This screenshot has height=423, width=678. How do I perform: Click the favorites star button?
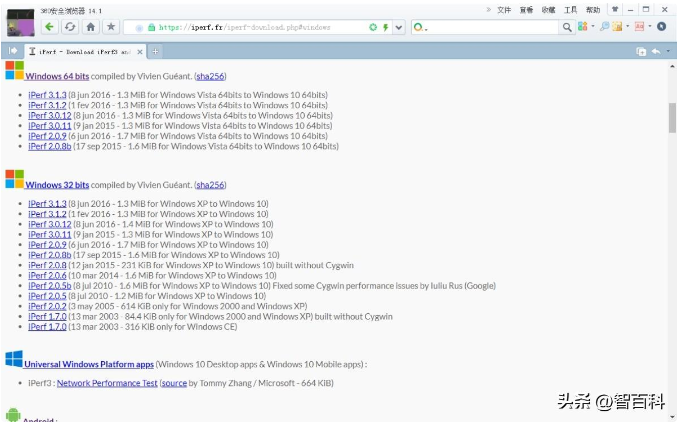click(111, 27)
